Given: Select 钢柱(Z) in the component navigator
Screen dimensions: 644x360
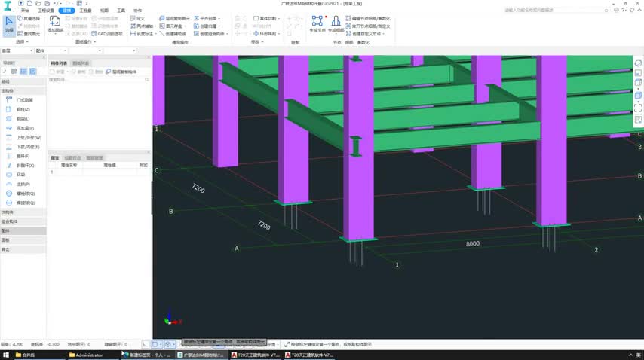Looking at the screenshot, I should pyautogui.click(x=19, y=109).
